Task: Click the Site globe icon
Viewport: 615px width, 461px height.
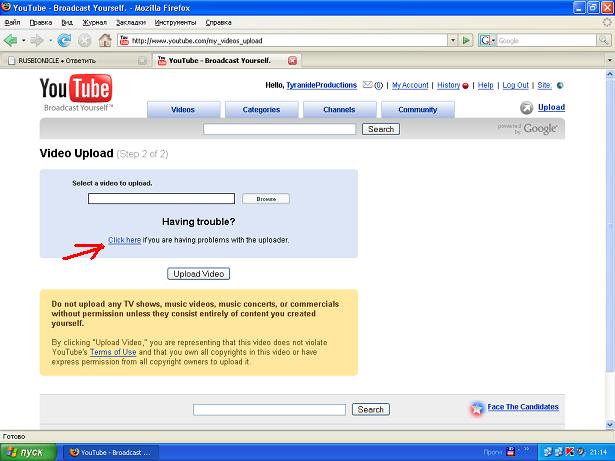Action: (560, 85)
